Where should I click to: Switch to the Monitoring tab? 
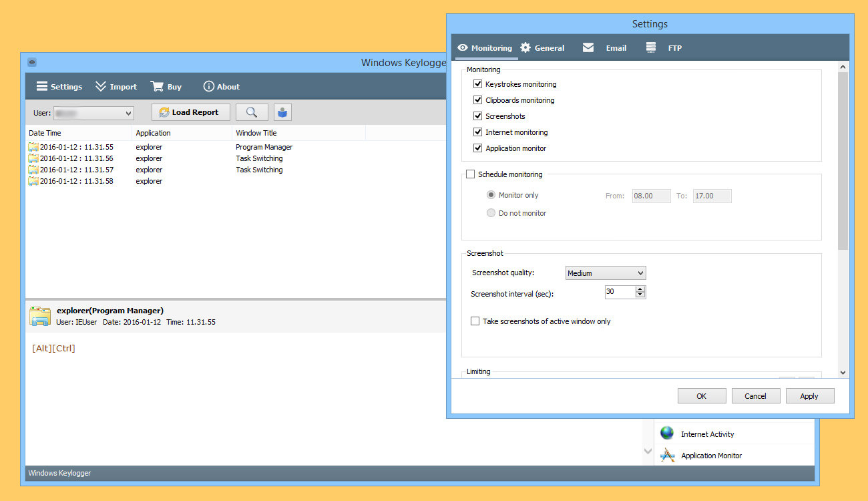pos(485,48)
